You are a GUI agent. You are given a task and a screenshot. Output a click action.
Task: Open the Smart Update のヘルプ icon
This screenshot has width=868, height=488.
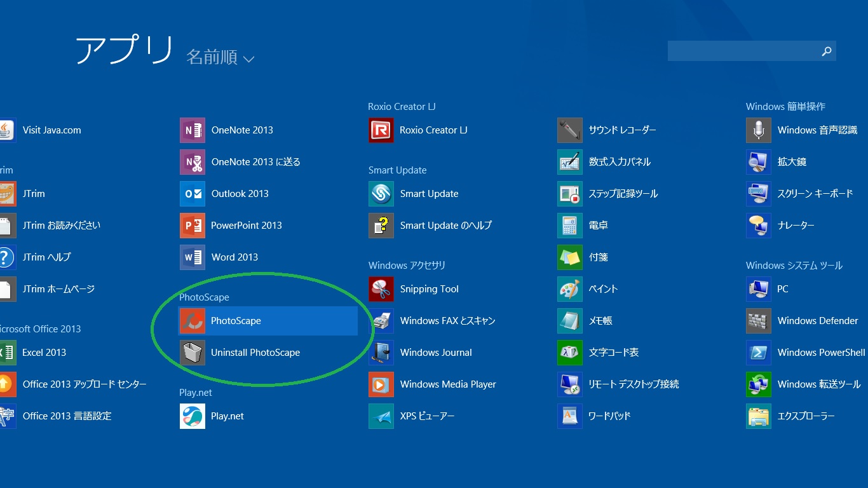pyautogui.click(x=381, y=226)
